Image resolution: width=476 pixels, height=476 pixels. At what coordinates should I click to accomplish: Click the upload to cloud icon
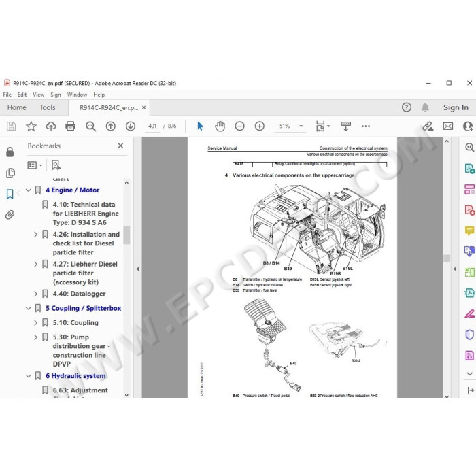(x=51, y=126)
